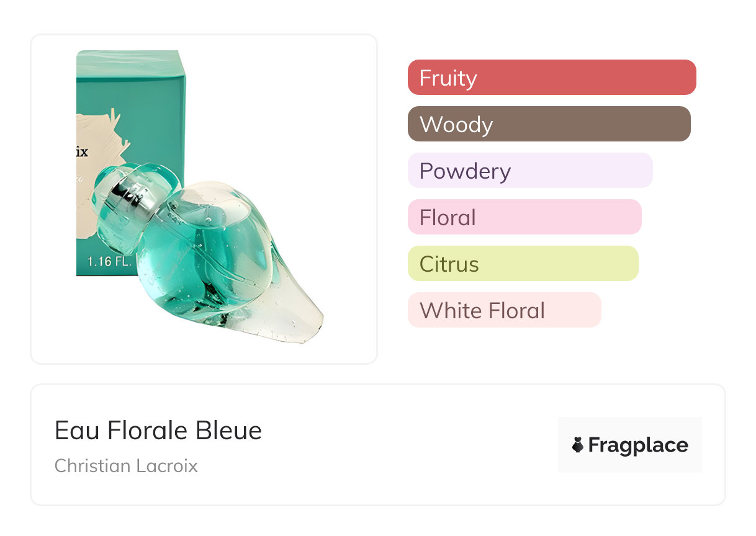Click the Fragplace logo
Screen dimensions: 756x536
pos(630,445)
